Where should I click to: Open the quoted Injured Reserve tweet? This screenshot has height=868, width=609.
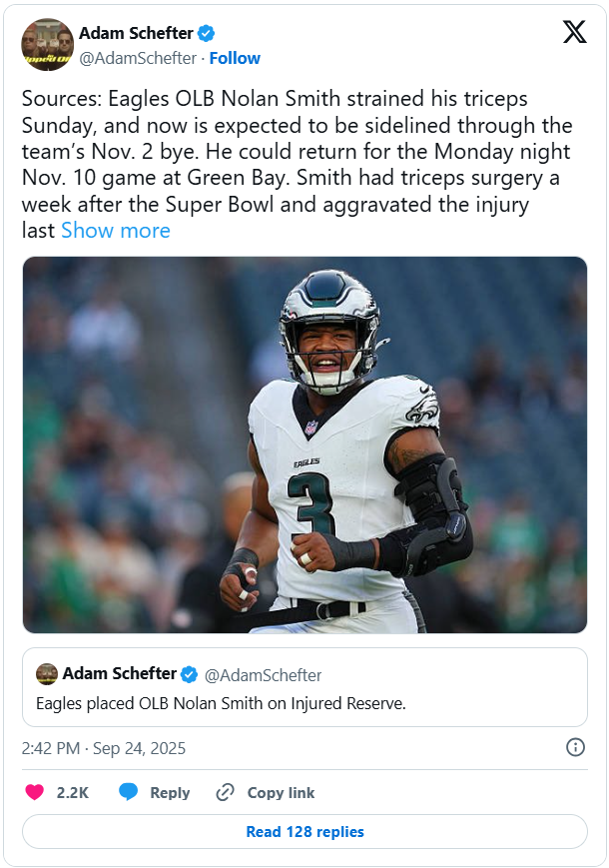[304, 687]
